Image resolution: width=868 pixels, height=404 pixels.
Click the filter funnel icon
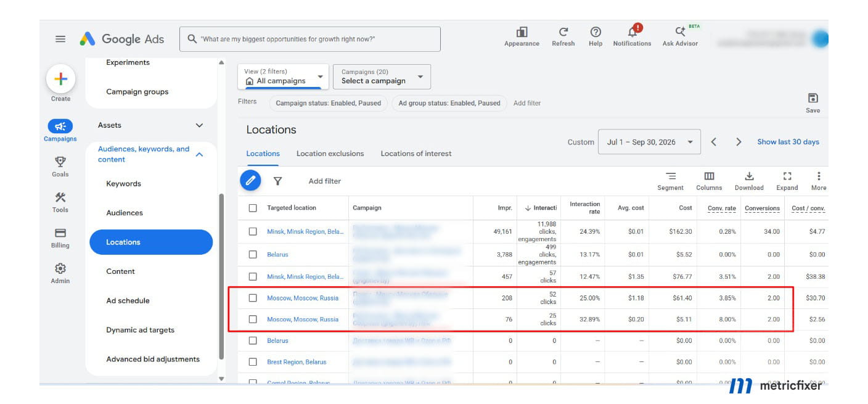pos(277,181)
